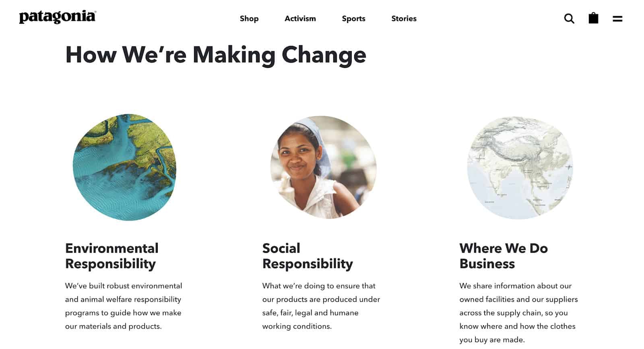Viewport: 644px width, 349px height.
Task: Open the Shop menu
Action: click(249, 19)
